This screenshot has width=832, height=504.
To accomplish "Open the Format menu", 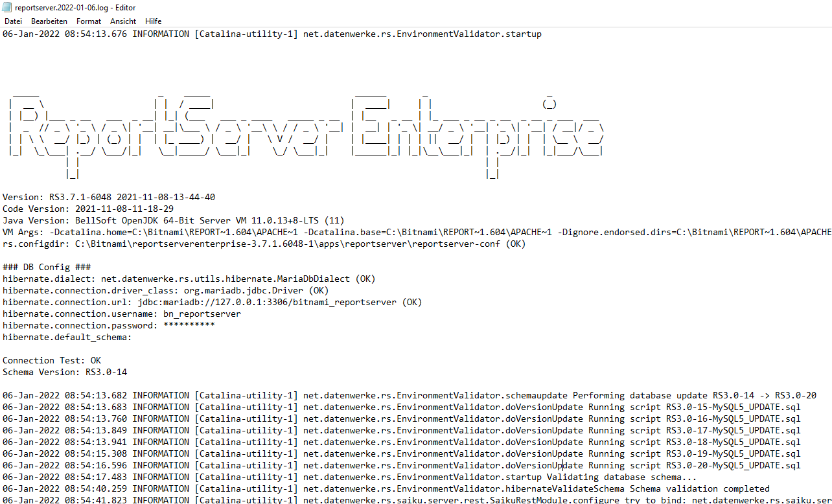I will 89,21.
